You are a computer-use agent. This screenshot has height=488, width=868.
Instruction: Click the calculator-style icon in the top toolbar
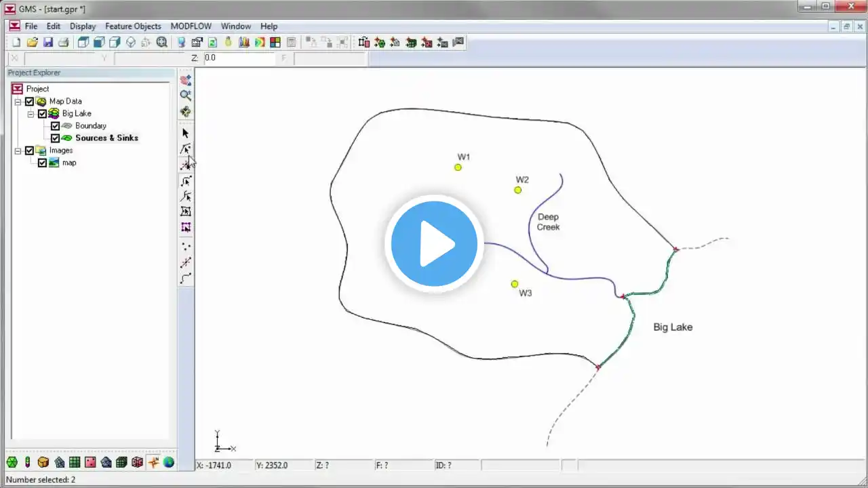[291, 42]
